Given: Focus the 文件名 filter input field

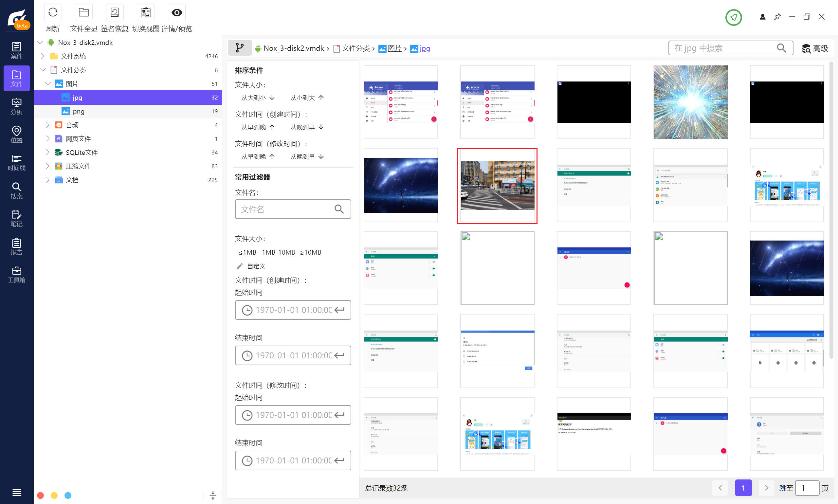Looking at the screenshot, I should 293,209.
